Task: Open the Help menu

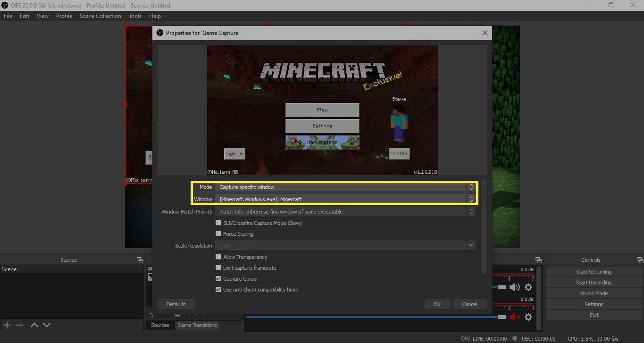Action: [x=155, y=16]
